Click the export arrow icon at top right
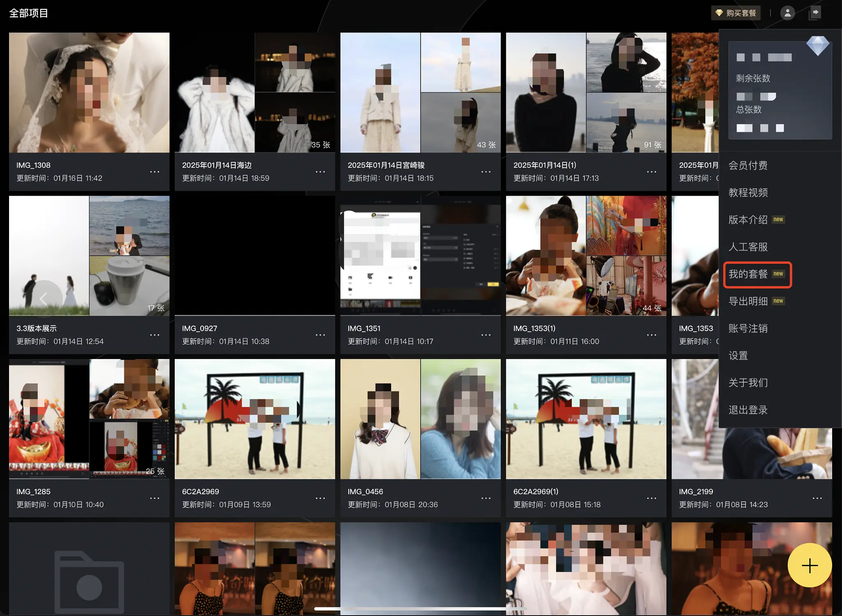842x616 pixels. point(815,13)
